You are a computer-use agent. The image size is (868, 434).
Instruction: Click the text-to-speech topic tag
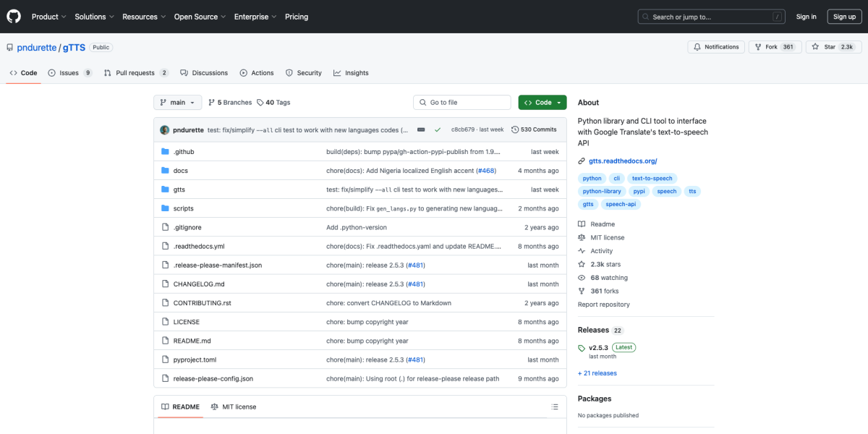[x=652, y=178]
